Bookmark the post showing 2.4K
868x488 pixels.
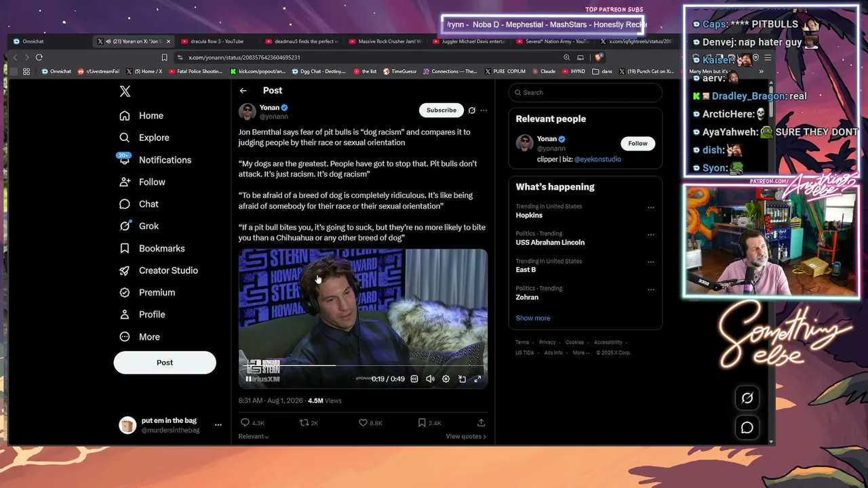click(x=422, y=423)
